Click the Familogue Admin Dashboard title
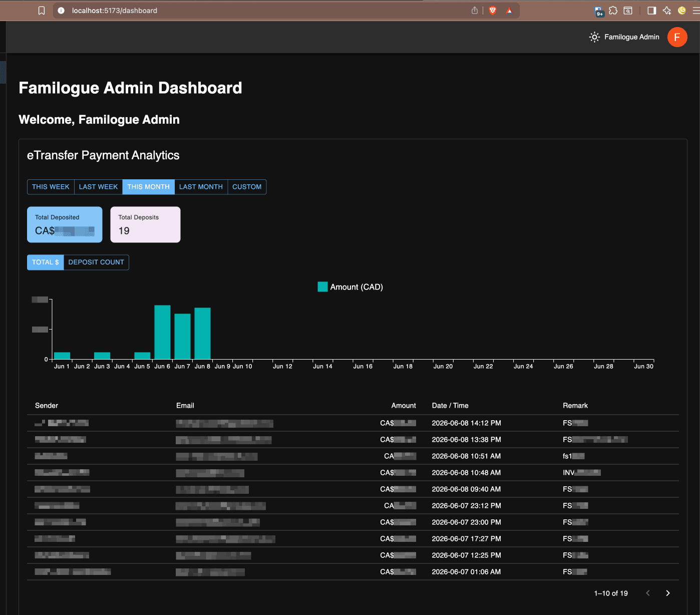The height and width of the screenshot is (615, 700). (x=130, y=88)
